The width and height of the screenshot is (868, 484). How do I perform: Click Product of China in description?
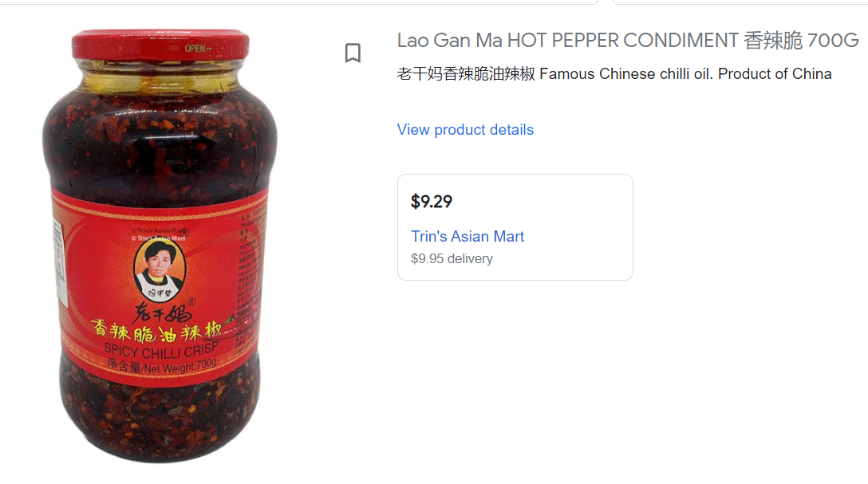coord(775,73)
